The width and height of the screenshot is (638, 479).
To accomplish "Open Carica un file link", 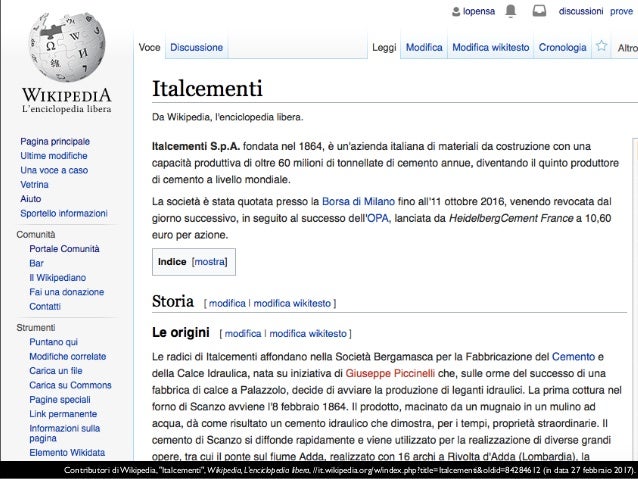I will click(56, 371).
